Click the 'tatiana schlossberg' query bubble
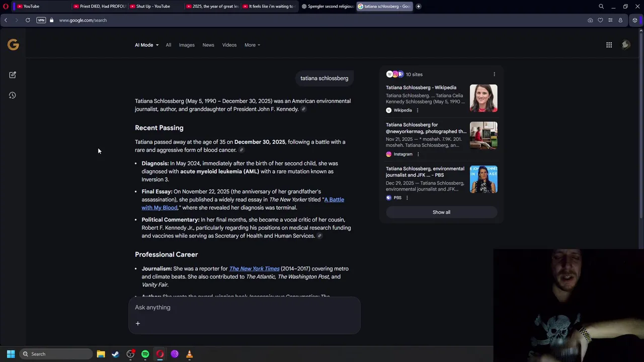Image resolution: width=644 pixels, height=362 pixels. click(x=324, y=78)
